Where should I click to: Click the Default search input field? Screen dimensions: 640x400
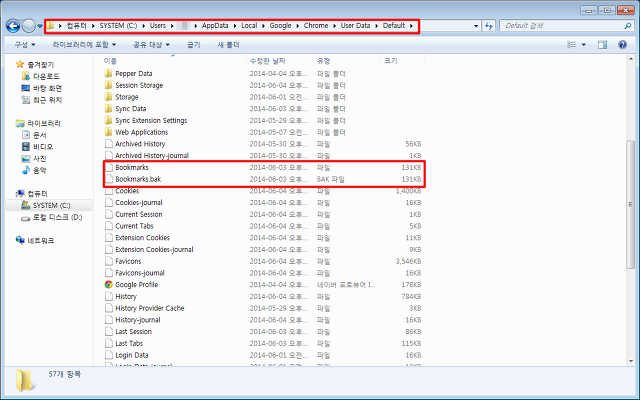tap(563, 26)
